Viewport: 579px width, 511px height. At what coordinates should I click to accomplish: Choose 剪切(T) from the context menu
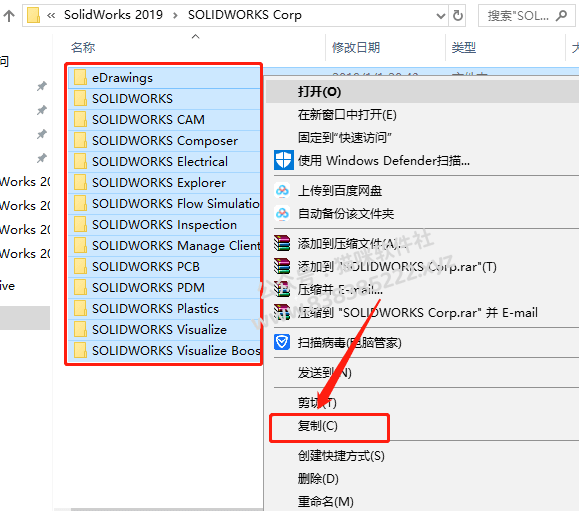(x=317, y=402)
